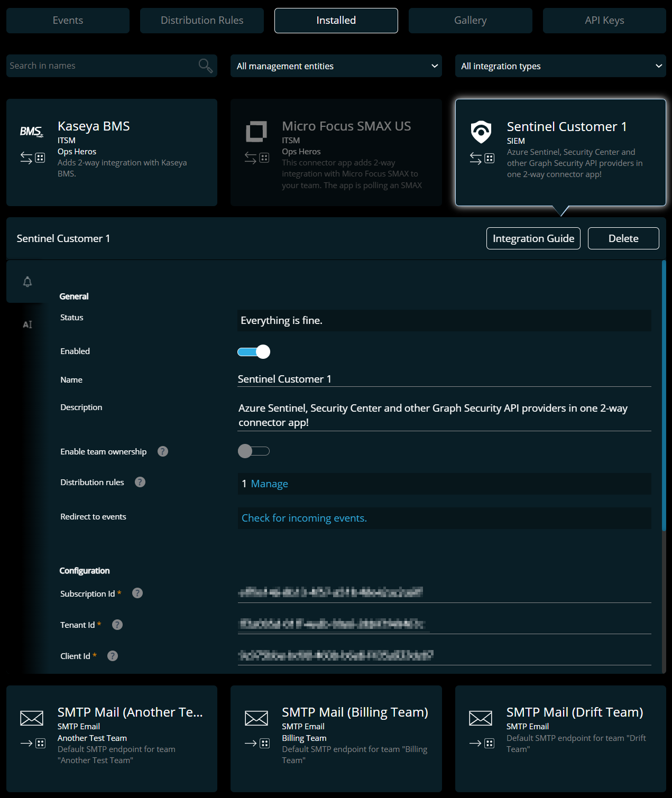Click the SIEM type label on Sentinel card
This screenshot has width=672, height=798.
[x=516, y=141]
